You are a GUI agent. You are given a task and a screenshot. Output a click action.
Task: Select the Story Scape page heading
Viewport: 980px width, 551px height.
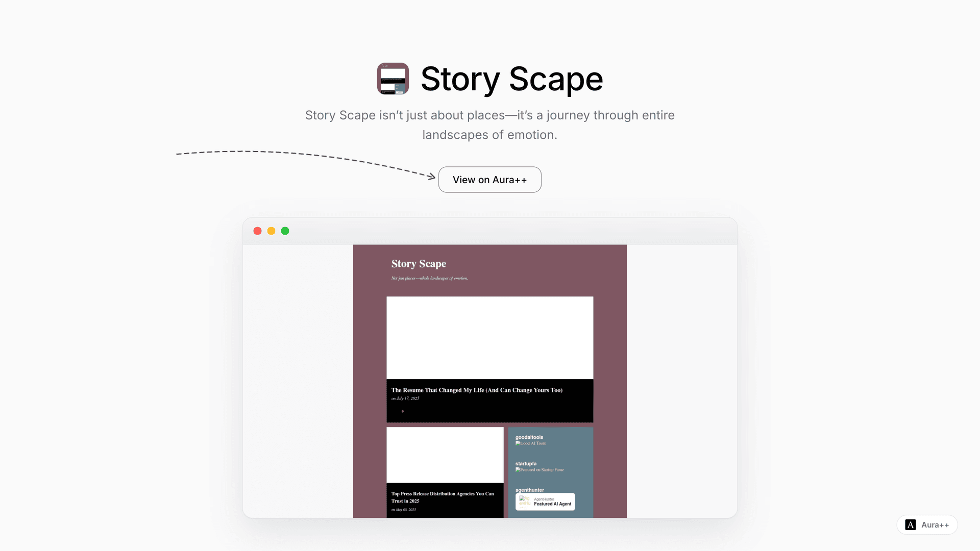511,79
